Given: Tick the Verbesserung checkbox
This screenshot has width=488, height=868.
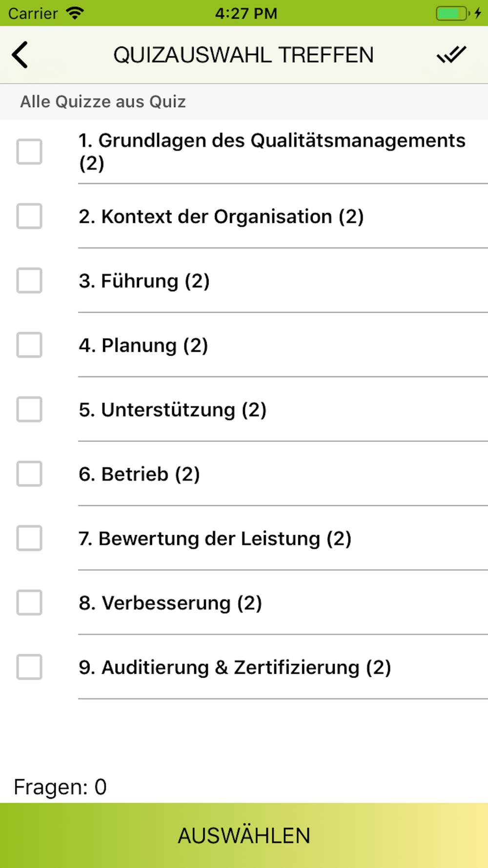Looking at the screenshot, I should point(29,603).
